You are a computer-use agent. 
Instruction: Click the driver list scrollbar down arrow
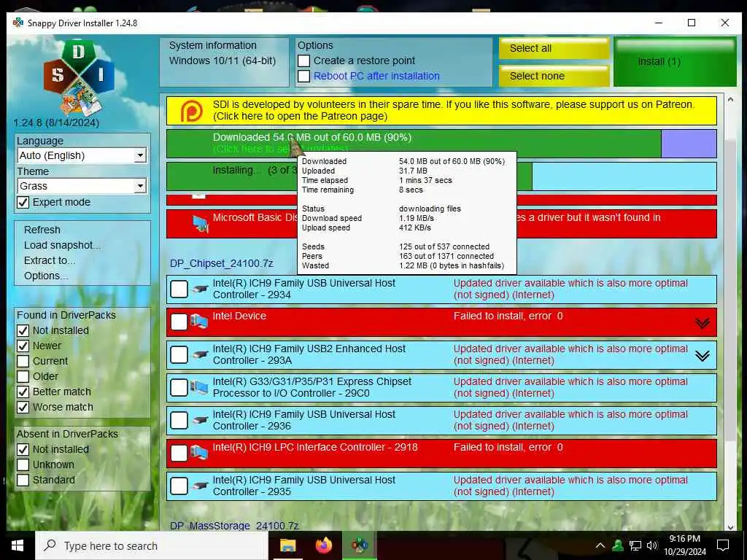(730, 526)
